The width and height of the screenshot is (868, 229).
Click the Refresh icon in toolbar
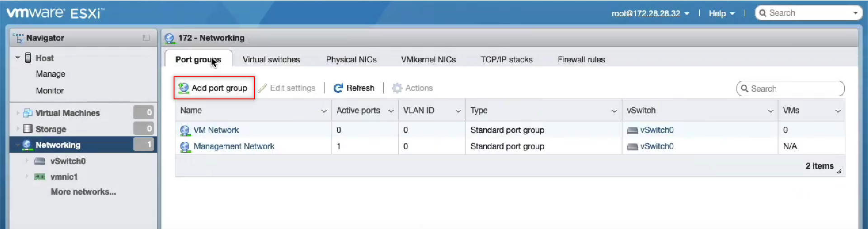click(x=338, y=88)
